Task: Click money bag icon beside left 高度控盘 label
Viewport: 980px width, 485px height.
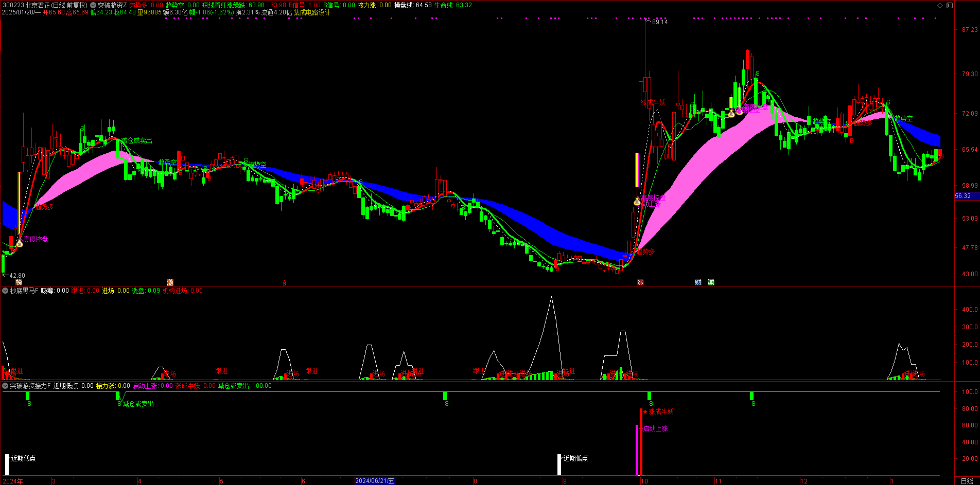Action: pos(20,243)
